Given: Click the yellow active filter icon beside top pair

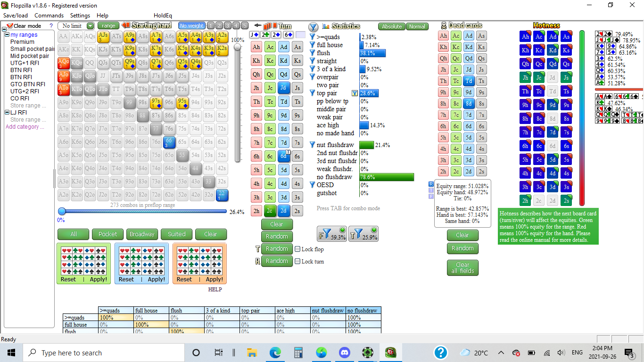Looking at the screenshot, I should (x=355, y=93).
